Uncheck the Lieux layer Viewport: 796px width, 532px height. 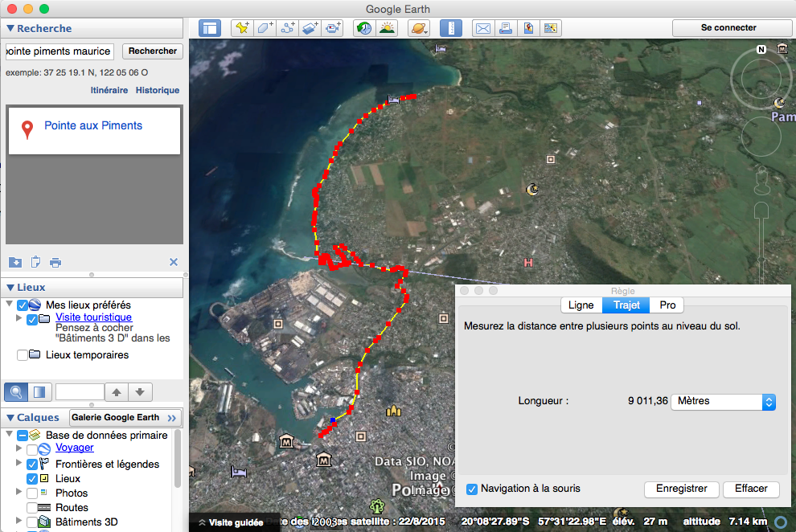(31, 478)
